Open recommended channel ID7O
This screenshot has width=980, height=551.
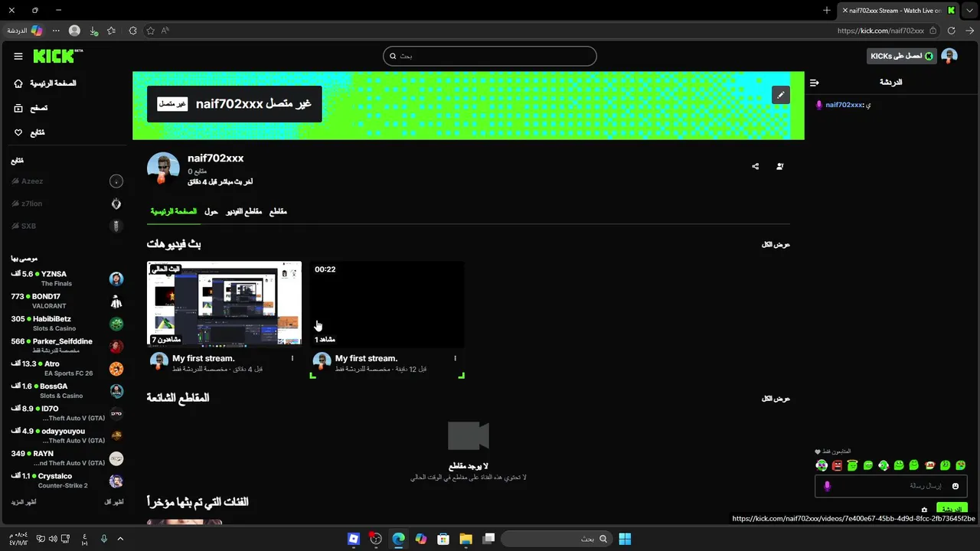point(67,413)
